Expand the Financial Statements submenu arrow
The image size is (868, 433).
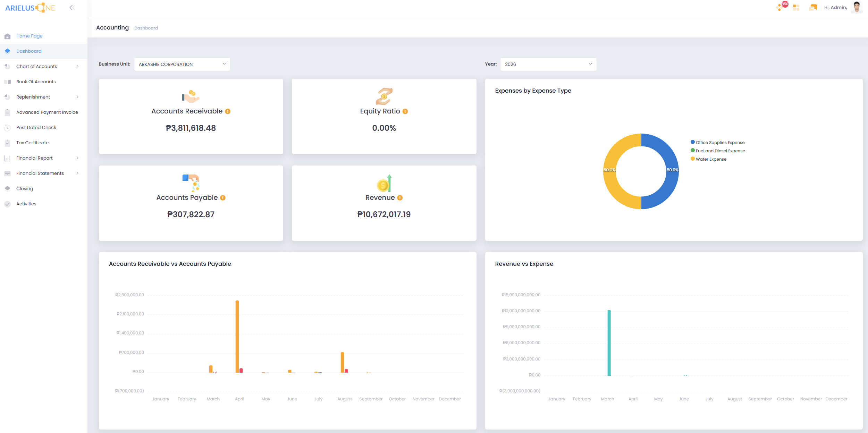pos(77,173)
